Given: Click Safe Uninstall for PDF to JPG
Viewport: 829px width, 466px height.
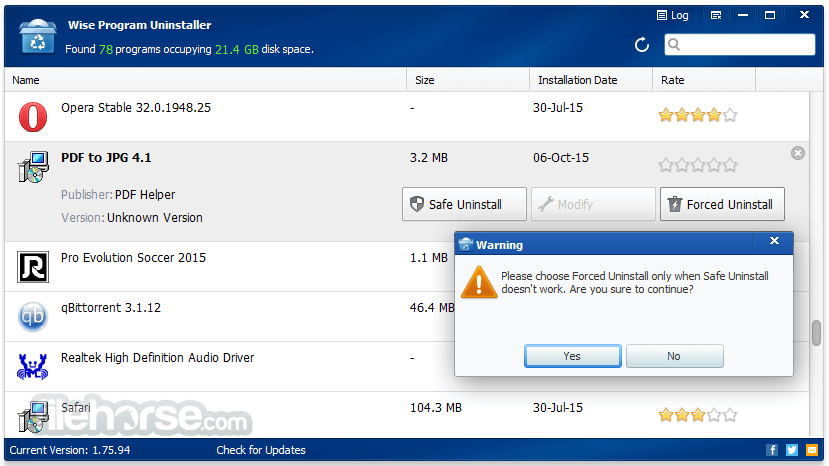Looking at the screenshot, I should 464,204.
